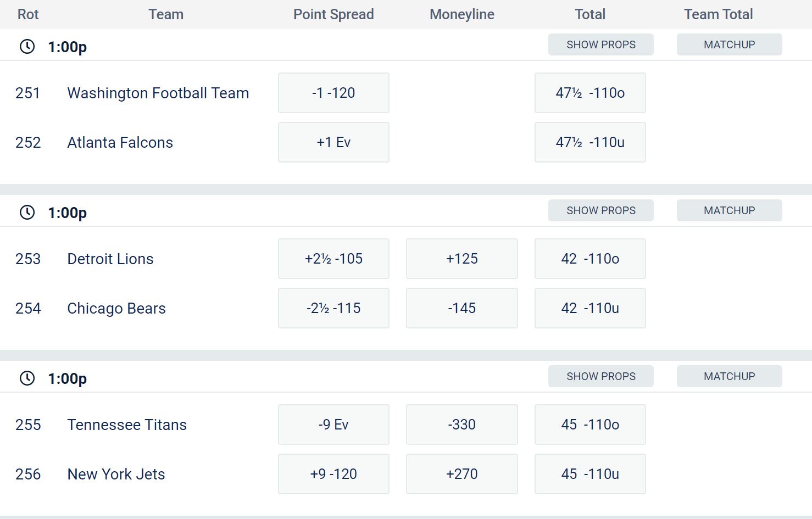Open the MATCHUP for Lions versus Bears
This screenshot has width=812, height=519.
[x=729, y=210]
